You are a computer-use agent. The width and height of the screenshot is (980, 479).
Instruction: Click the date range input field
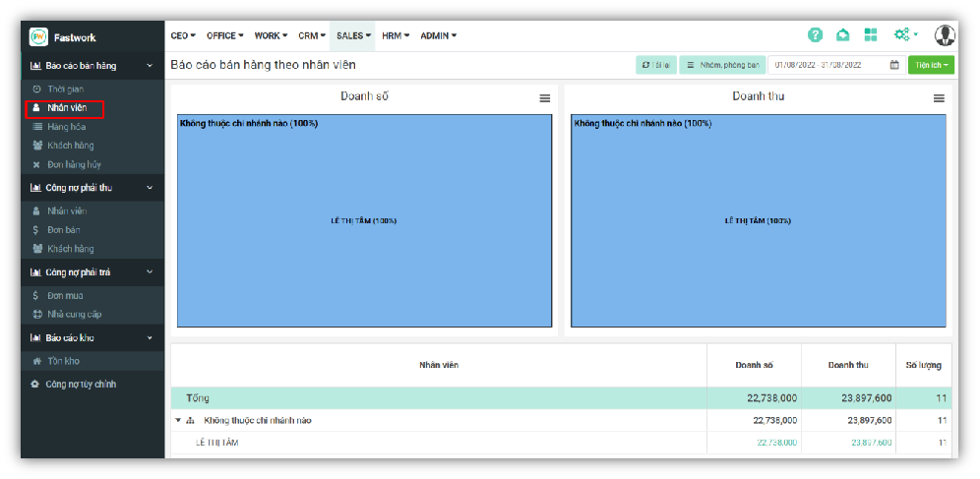827,65
